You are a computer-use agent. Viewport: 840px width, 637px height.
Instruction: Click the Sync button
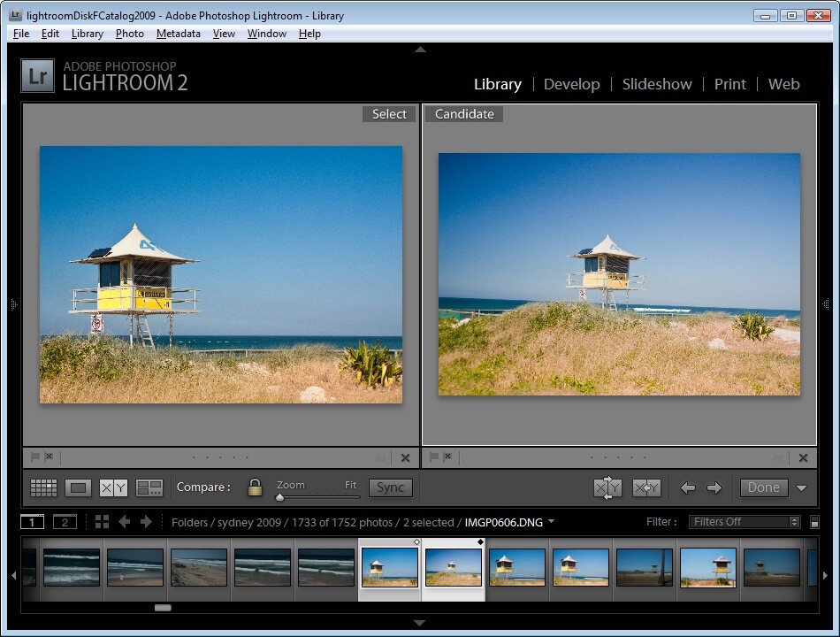390,487
